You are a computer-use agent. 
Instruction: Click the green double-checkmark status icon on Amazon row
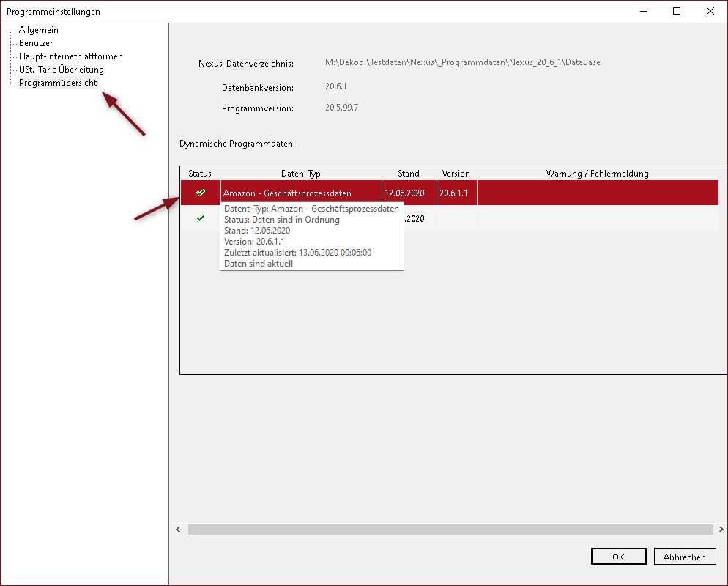(x=200, y=193)
